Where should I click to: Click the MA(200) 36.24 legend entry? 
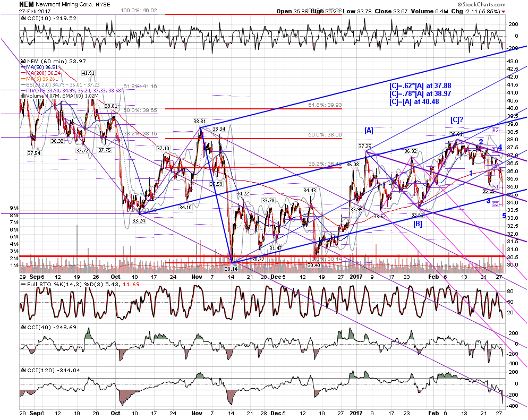(x=41, y=73)
